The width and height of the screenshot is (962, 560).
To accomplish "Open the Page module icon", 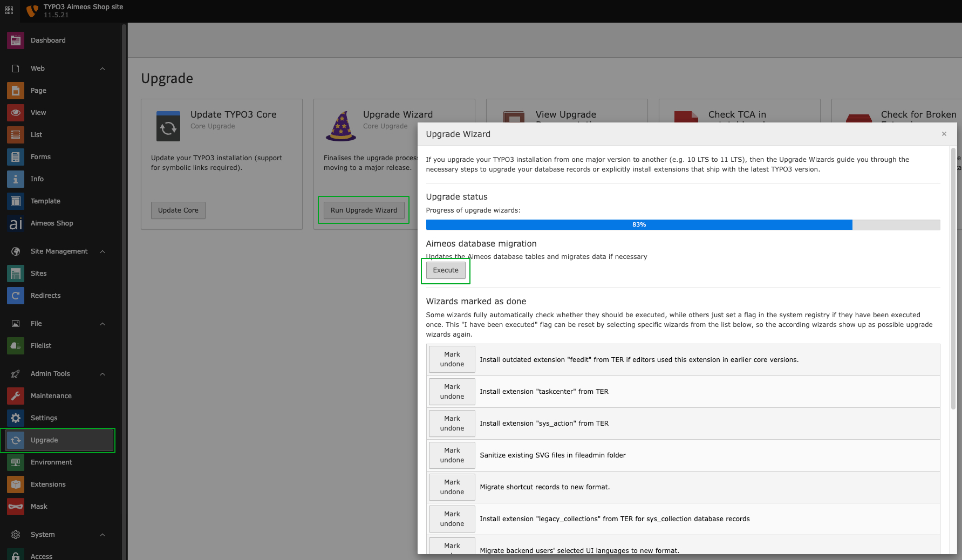I will pos(16,91).
